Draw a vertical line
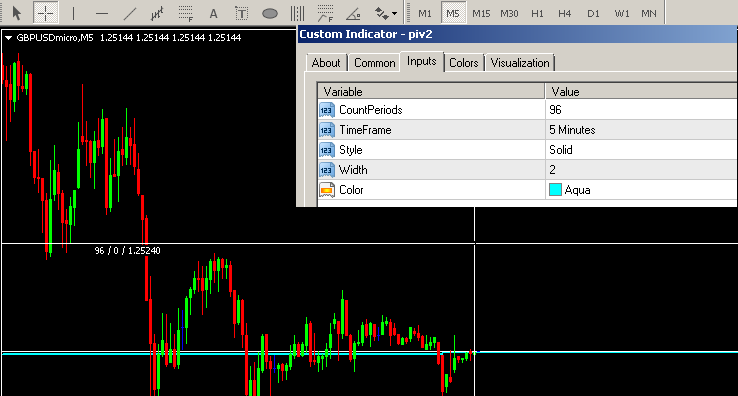 click(73, 13)
